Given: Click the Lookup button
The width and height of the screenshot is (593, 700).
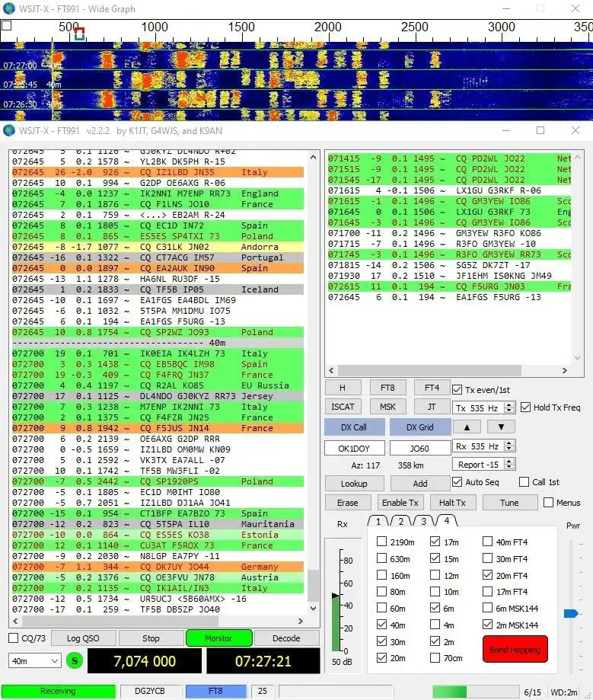Looking at the screenshot, I should 354,484.
